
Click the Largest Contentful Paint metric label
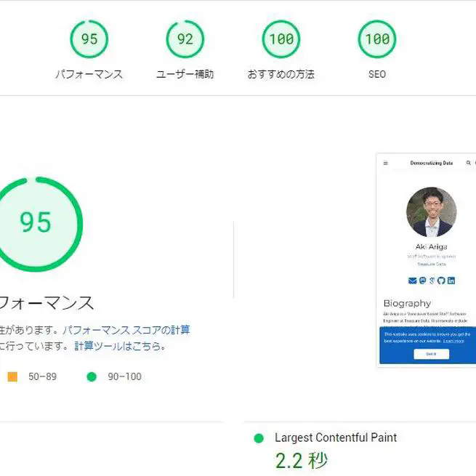(336, 437)
